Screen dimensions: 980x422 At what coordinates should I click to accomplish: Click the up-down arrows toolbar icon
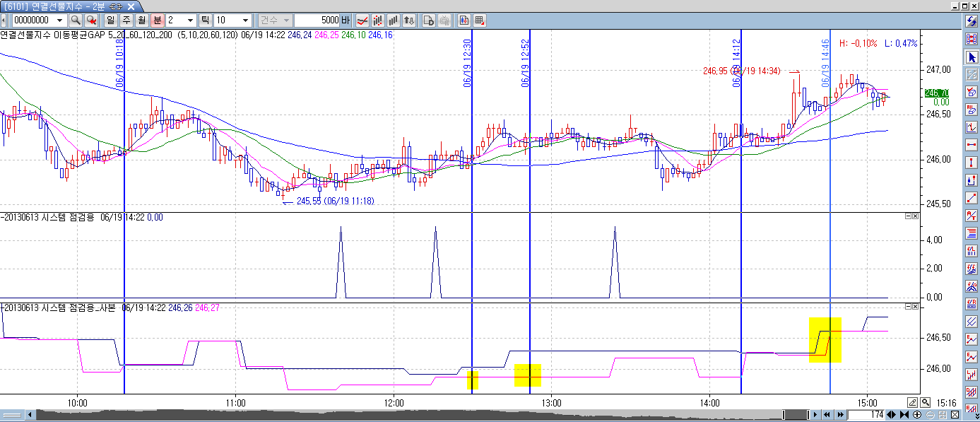[x=409, y=20]
